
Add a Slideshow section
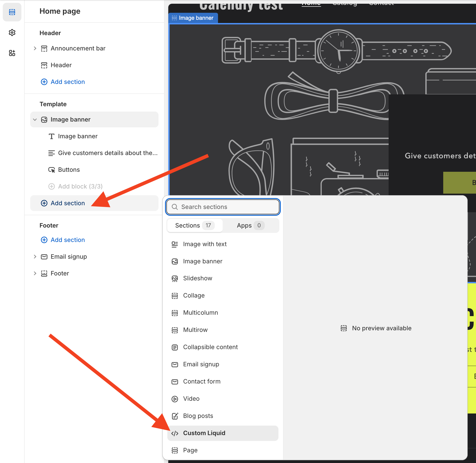tap(197, 278)
